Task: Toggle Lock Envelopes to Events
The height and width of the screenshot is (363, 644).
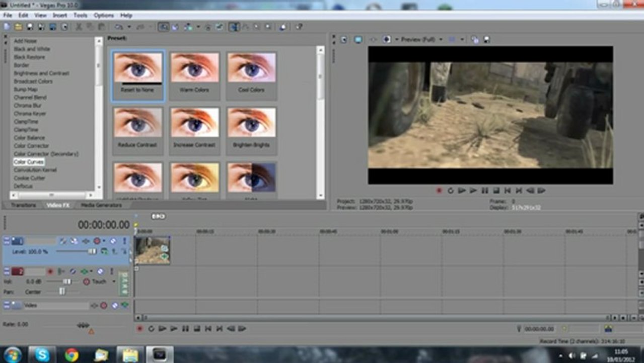Action: [x=207, y=27]
